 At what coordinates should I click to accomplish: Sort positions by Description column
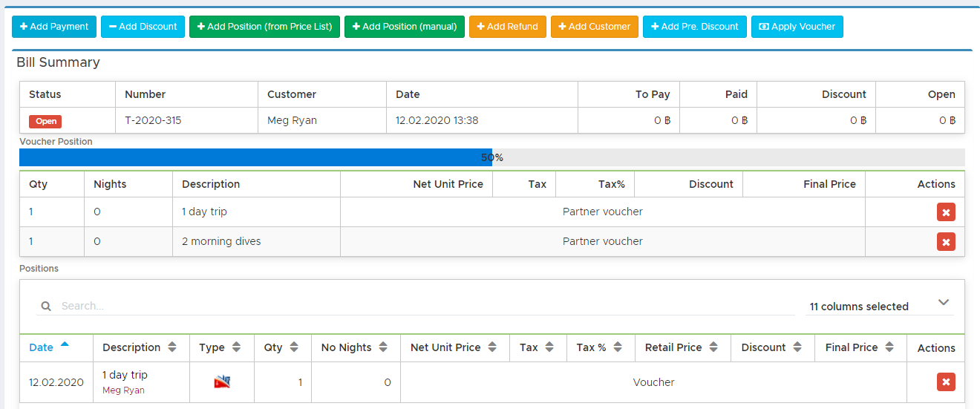[140, 347]
